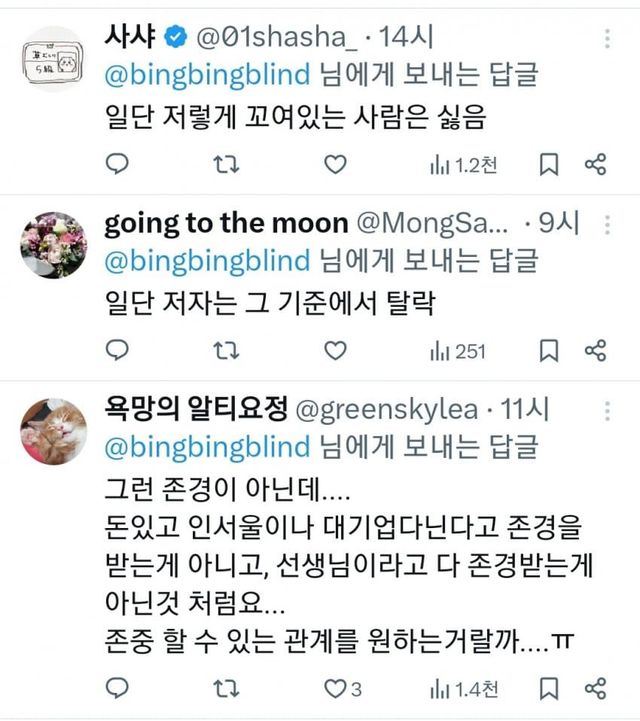Open going to the moon's flower avatar
This screenshot has width=640, height=721.
(54, 245)
